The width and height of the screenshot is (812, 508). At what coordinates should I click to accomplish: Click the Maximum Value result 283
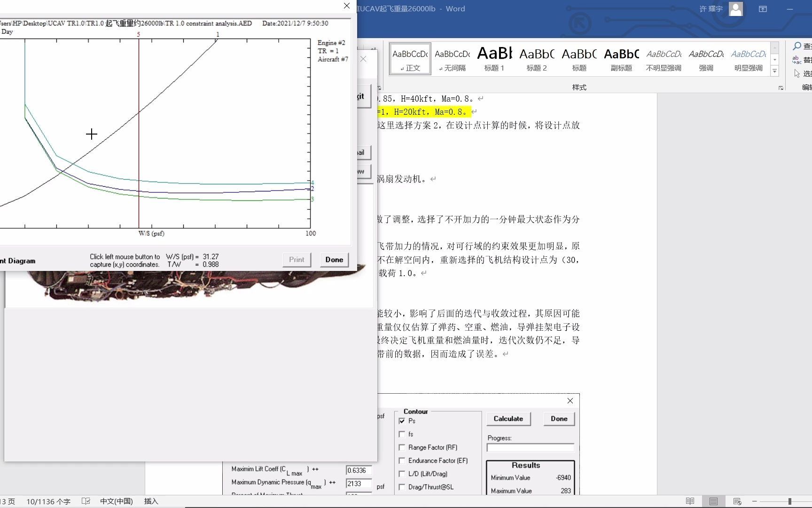pyautogui.click(x=566, y=491)
